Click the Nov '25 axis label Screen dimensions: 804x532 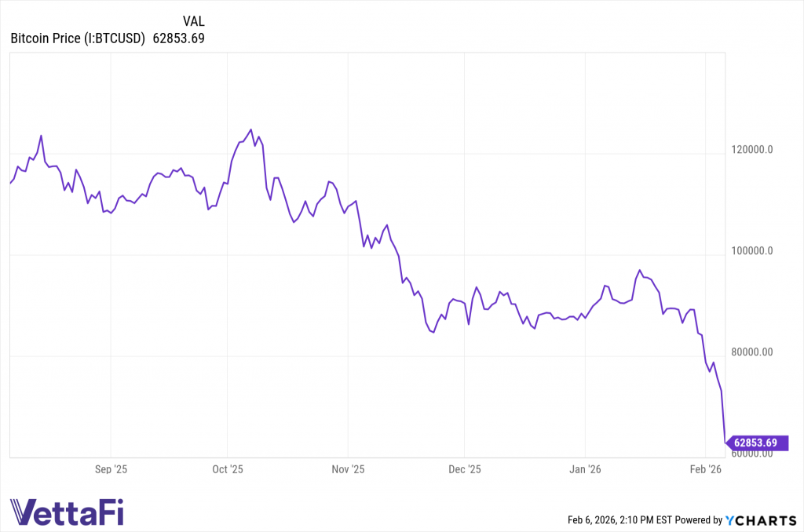click(348, 469)
